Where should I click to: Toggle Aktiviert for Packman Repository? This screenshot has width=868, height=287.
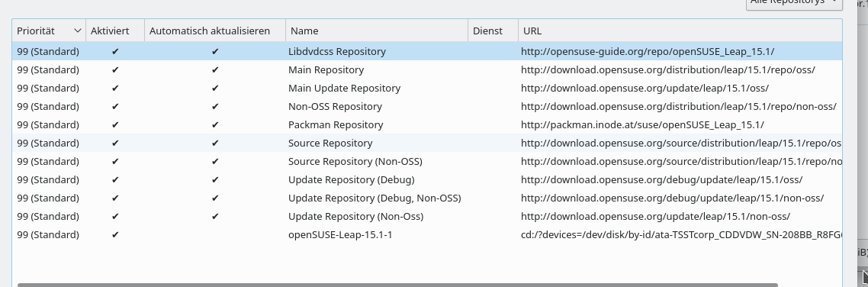pyautogui.click(x=115, y=124)
